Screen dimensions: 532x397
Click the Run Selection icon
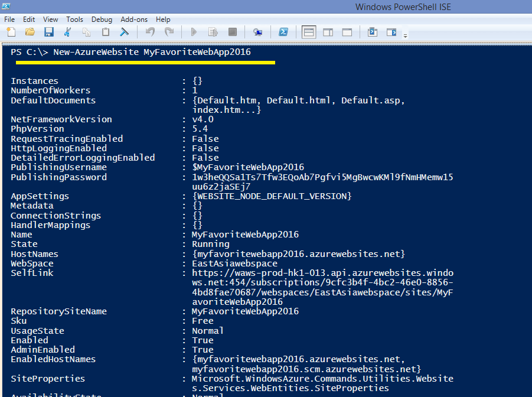click(213, 32)
